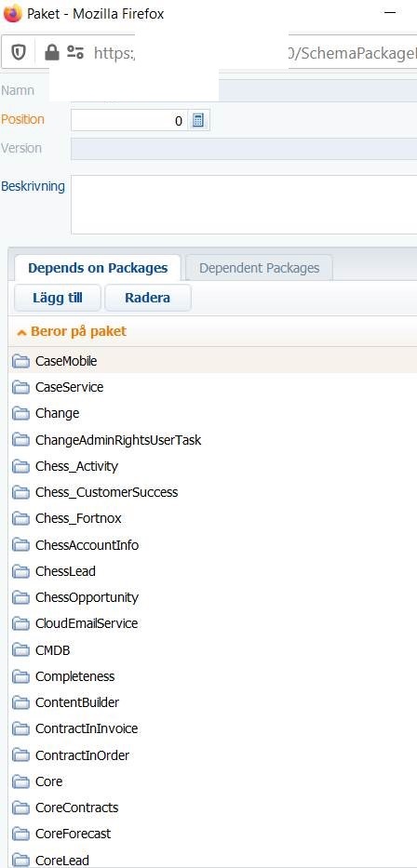Click the folder icon next to Core
Screen dimensions: 417x868
20,781
